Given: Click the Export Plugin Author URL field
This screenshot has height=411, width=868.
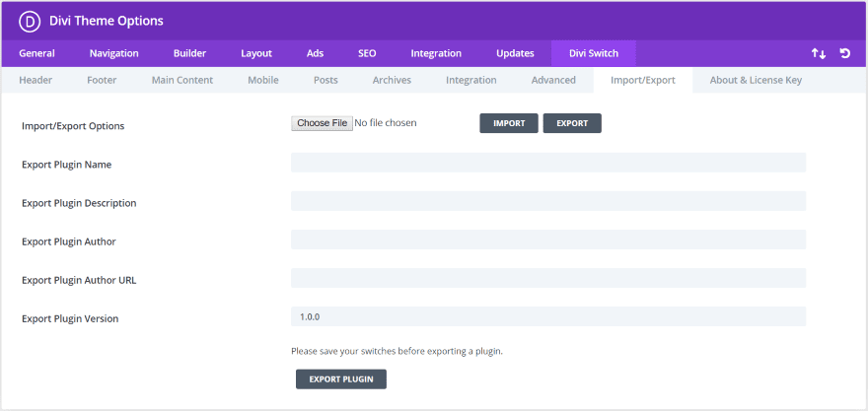Looking at the screenshot, I should coord(548,278).
